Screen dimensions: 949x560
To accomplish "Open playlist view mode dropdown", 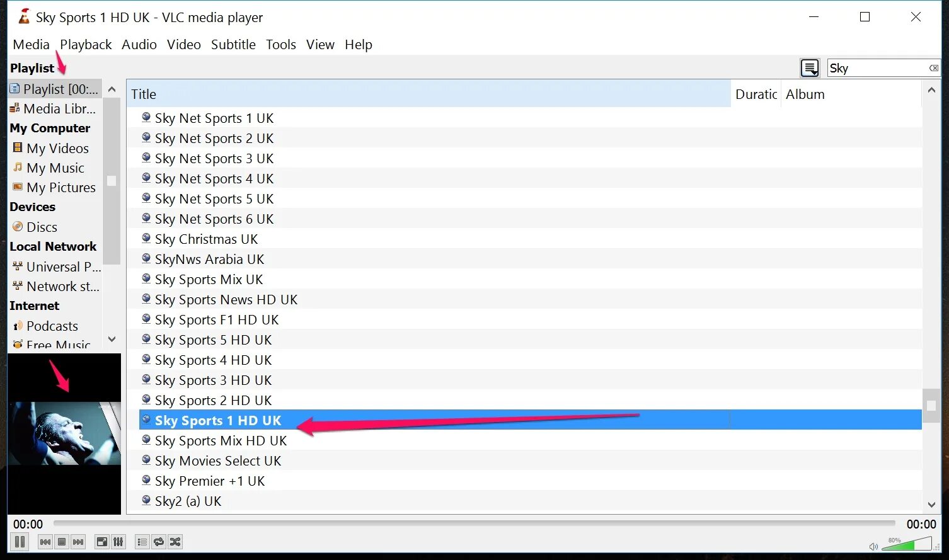I will 810,68.
